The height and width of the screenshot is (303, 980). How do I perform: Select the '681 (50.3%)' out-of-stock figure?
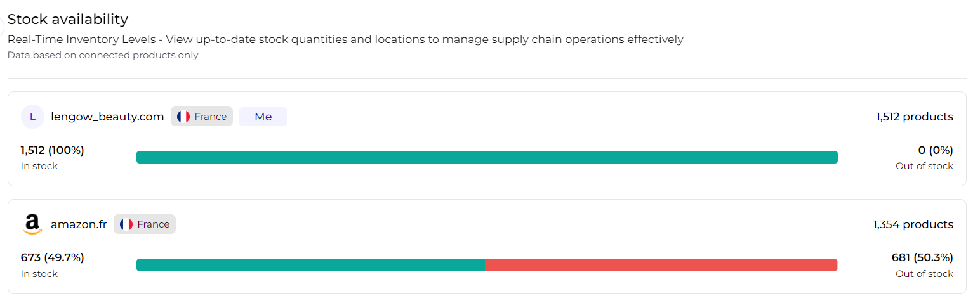922,257
